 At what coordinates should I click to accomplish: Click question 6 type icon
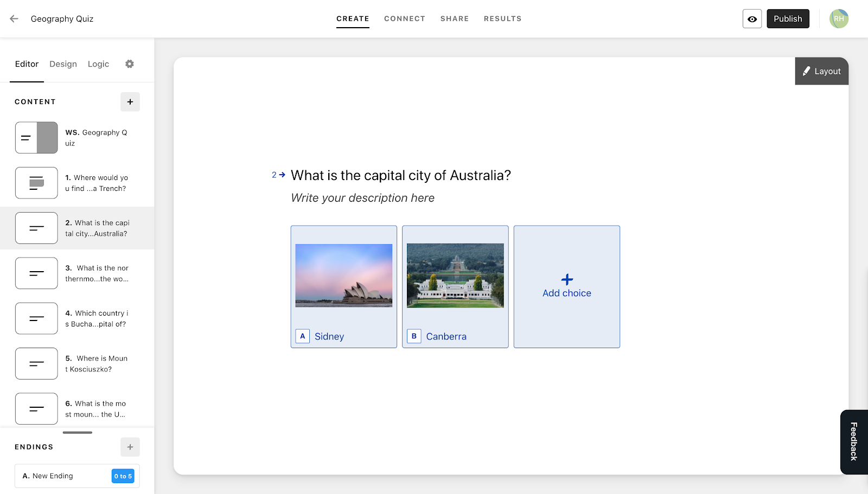(36, 409)
